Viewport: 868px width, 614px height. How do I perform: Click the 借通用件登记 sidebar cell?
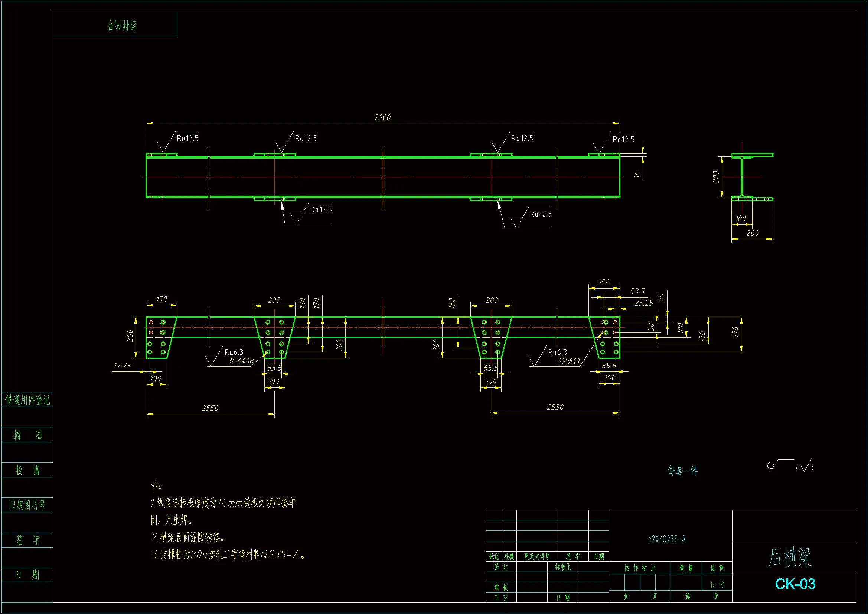point(27,400)
